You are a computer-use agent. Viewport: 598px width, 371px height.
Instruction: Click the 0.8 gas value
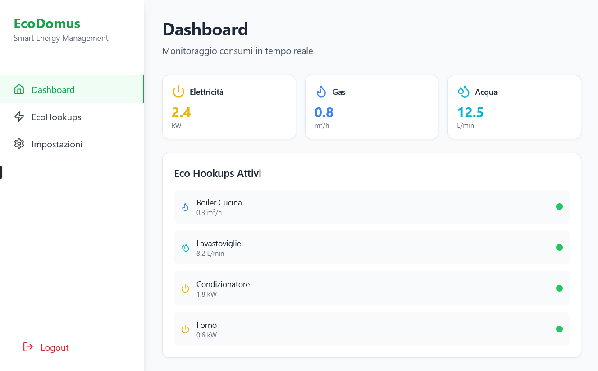[x=324, y=112]
